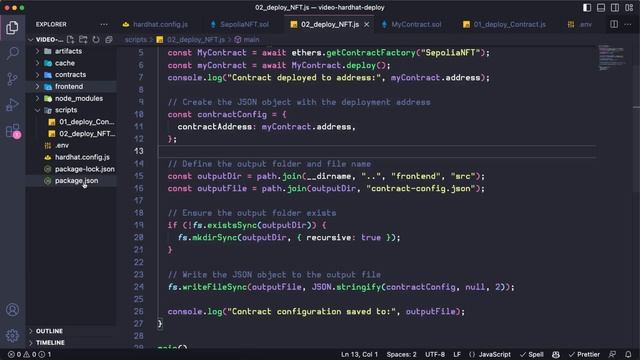640x360 pixels.
Task: Click the editor minimap
Action: (x=612, y=58)
